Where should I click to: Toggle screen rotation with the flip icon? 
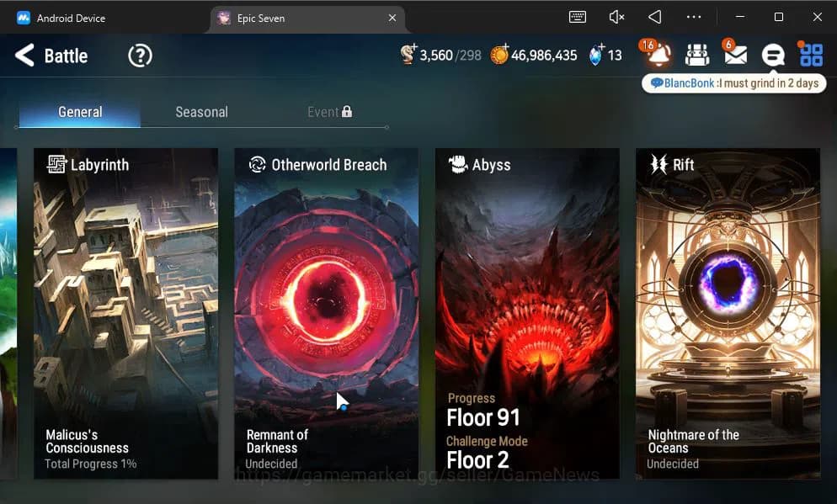click(655, 16)
